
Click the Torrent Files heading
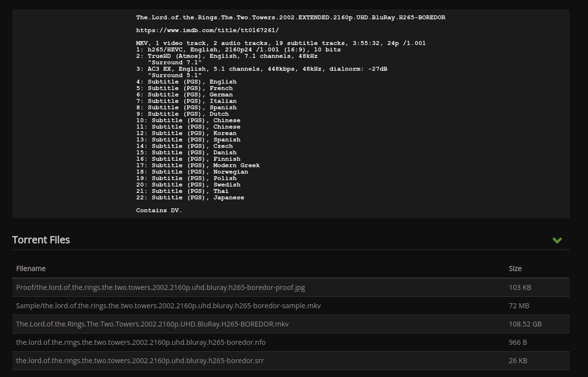coord(41,240)
